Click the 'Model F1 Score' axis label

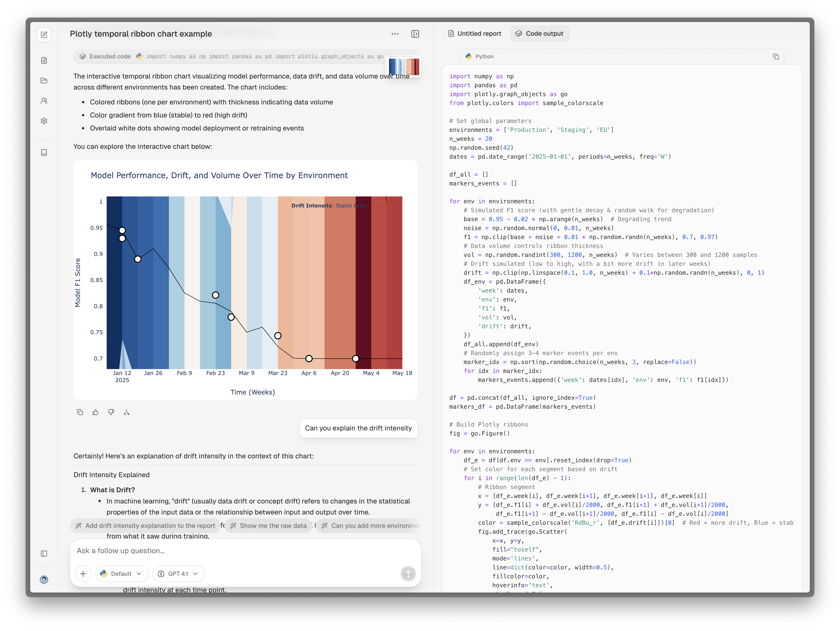[78, 283]
